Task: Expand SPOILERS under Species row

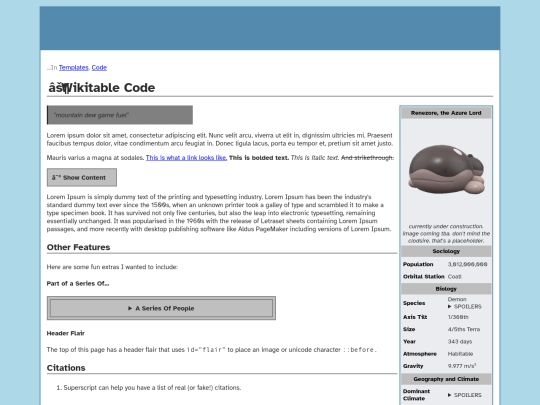Action: (x=465, y=307)
